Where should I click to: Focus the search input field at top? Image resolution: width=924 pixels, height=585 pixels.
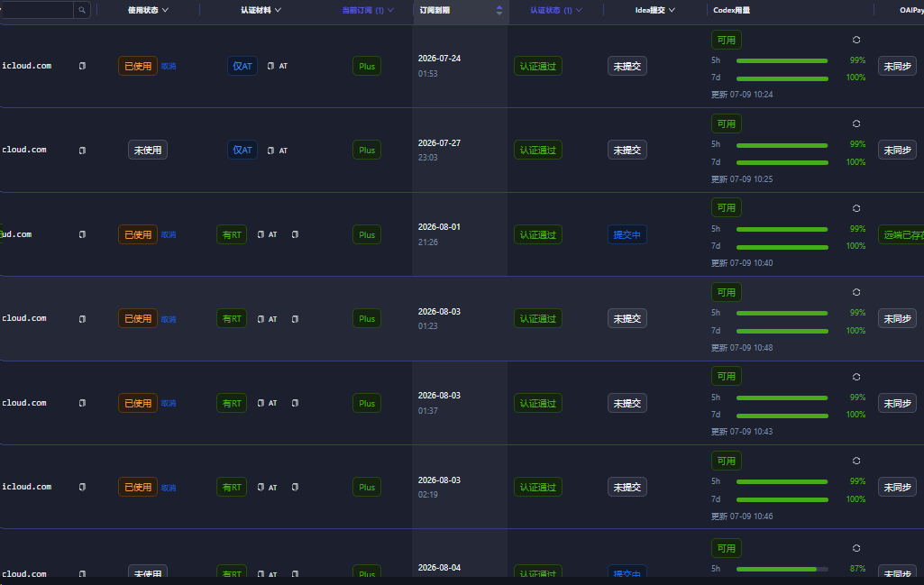(x=37, y=10)
